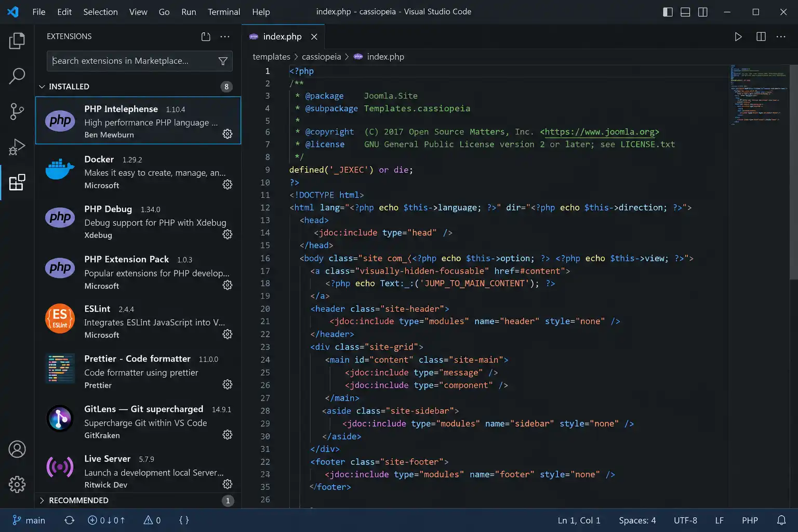
Task: Select the Live Server extension entry
Action: (x=138, y=471)
